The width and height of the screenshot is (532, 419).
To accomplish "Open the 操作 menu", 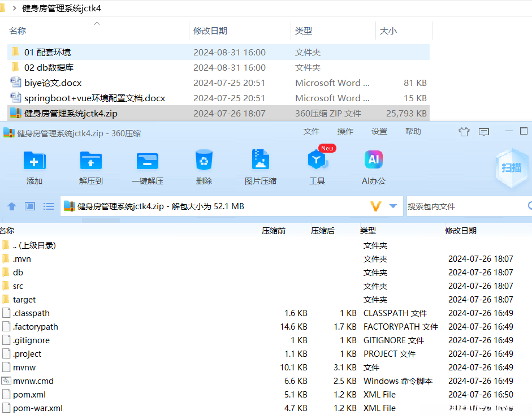I will coord(345,131).
